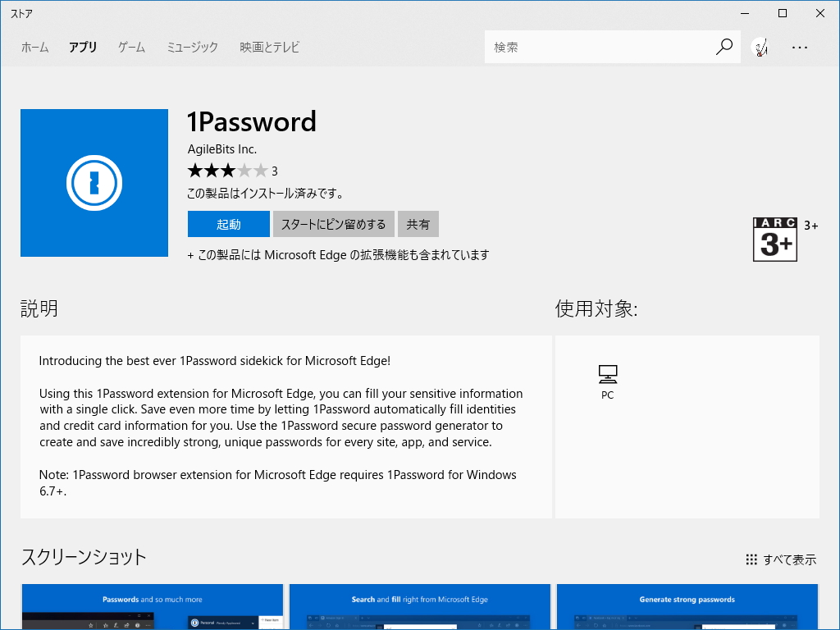Open the Generate strong passwords screenshot
This screenshot has height=630, width=840.
pos(687,606)
